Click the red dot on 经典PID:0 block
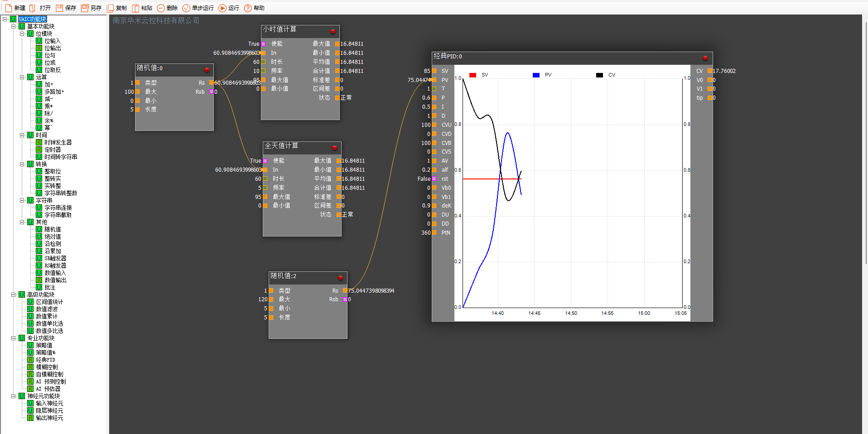 coord(705,58)
